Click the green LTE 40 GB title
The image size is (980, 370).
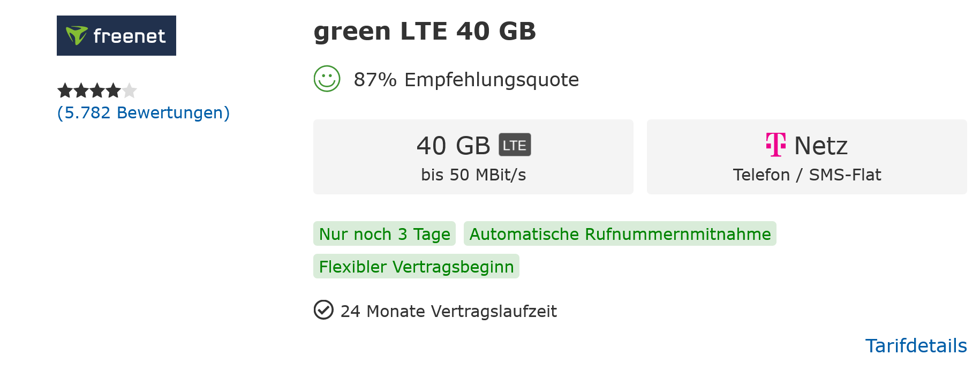pyautogui.click(x=425, y=31)
